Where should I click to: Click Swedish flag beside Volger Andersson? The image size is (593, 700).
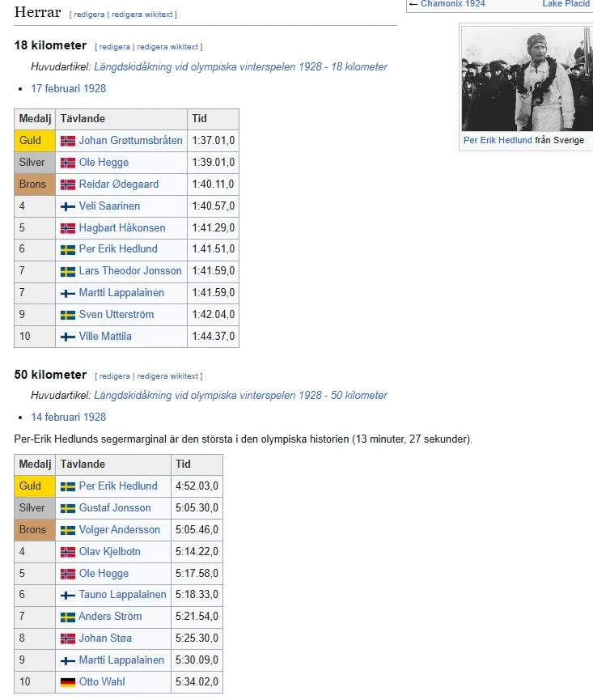[68, 530]
